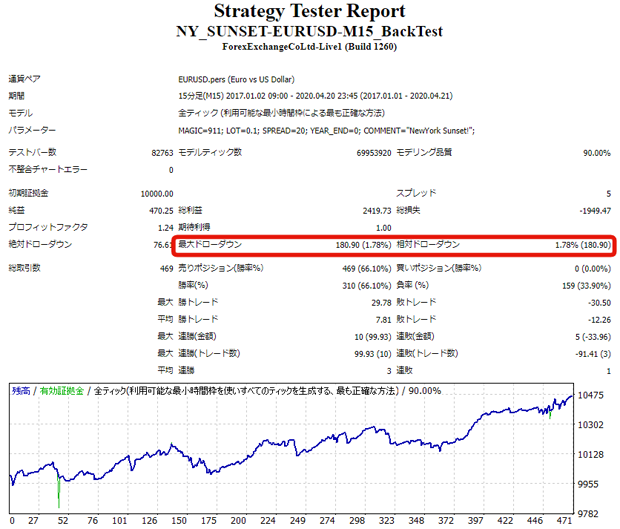The image size is (620, 529).
Task: Click the gross loss value -1949.47
Action: coord(595,211)
